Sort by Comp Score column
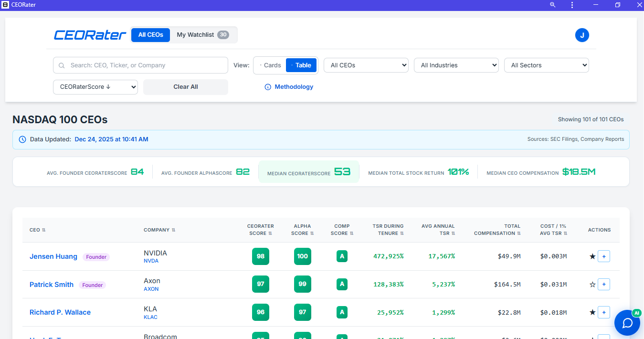Viewport: 644px width, 339px height. coord(342,230)
